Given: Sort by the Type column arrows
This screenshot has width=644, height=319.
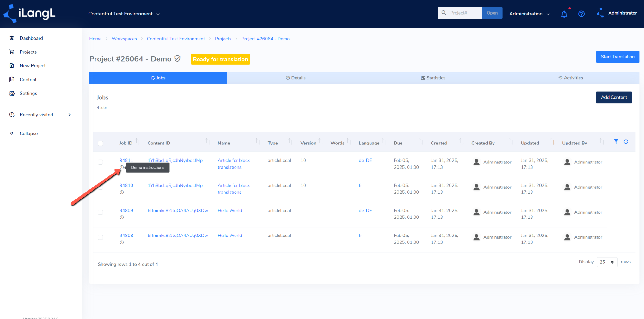Looking at the screenshot, I should pyautogui.click(x=291, y=141).
